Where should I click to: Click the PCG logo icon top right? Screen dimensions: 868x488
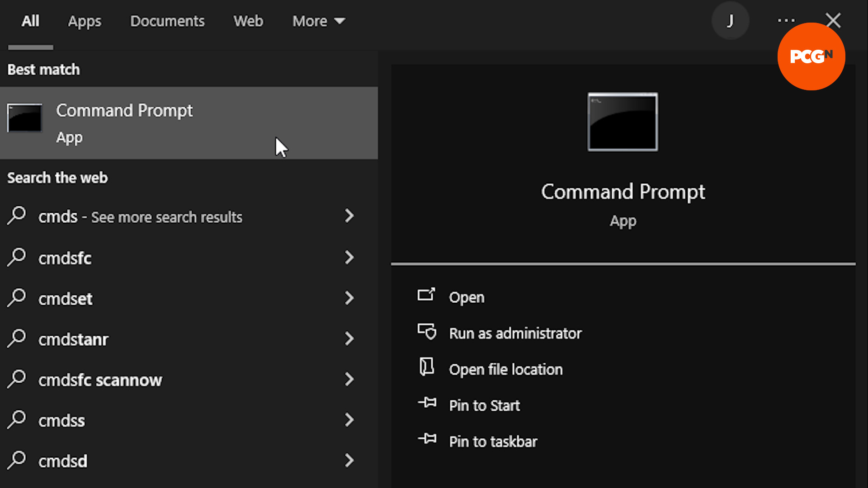[x=812, y=56]
